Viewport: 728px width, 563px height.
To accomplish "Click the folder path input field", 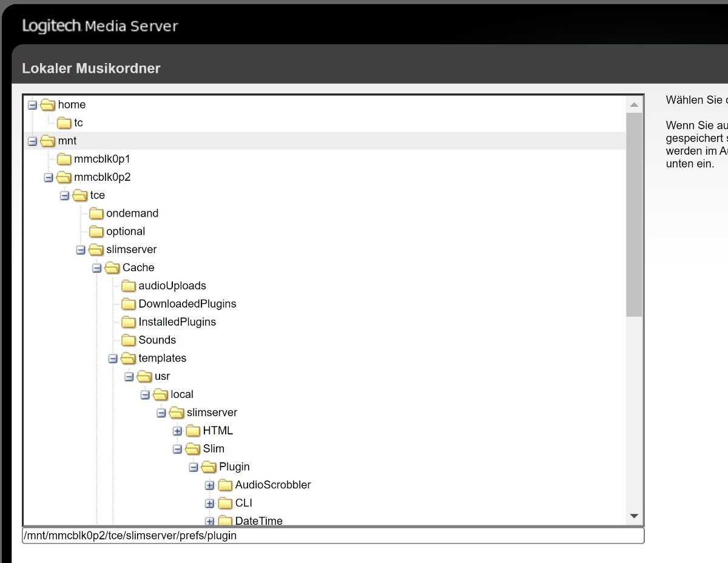I will click(x=333, y=536).
